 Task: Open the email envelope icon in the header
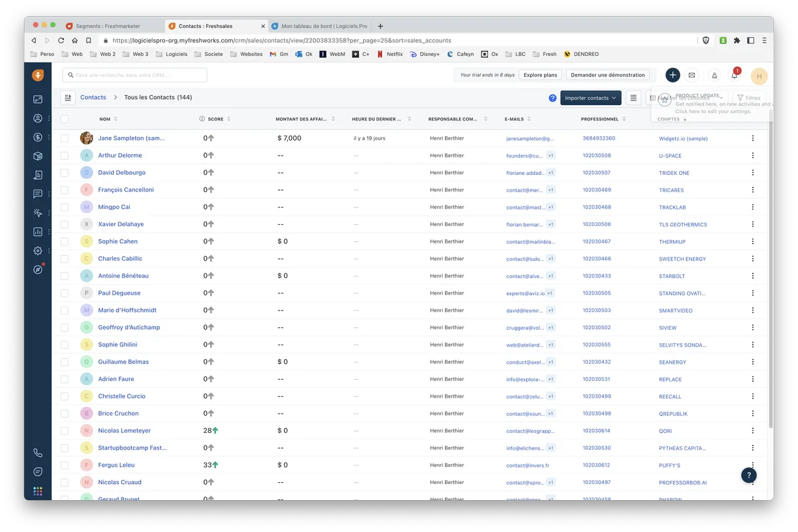[692, 75]
